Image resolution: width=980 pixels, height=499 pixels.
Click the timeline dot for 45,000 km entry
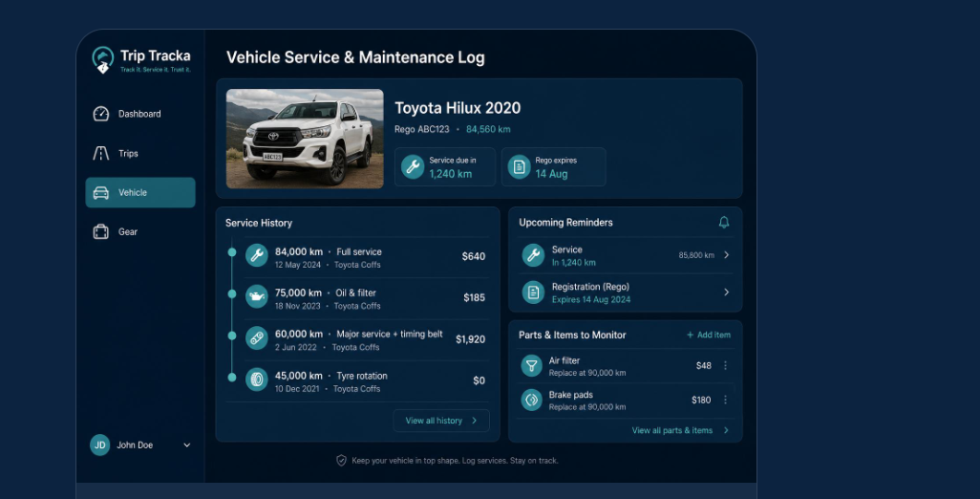[232, 378]
